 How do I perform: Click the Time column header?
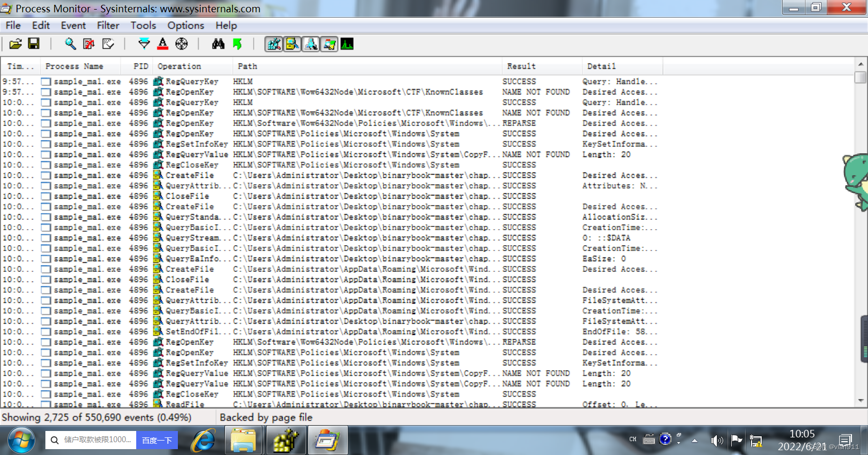20,66
